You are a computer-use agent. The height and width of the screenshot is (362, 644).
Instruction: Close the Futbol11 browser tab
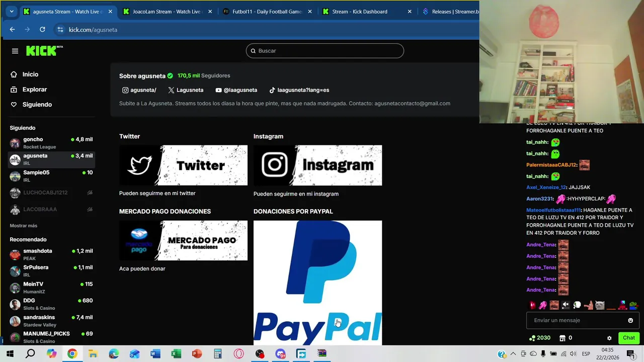tap(310, 12)
